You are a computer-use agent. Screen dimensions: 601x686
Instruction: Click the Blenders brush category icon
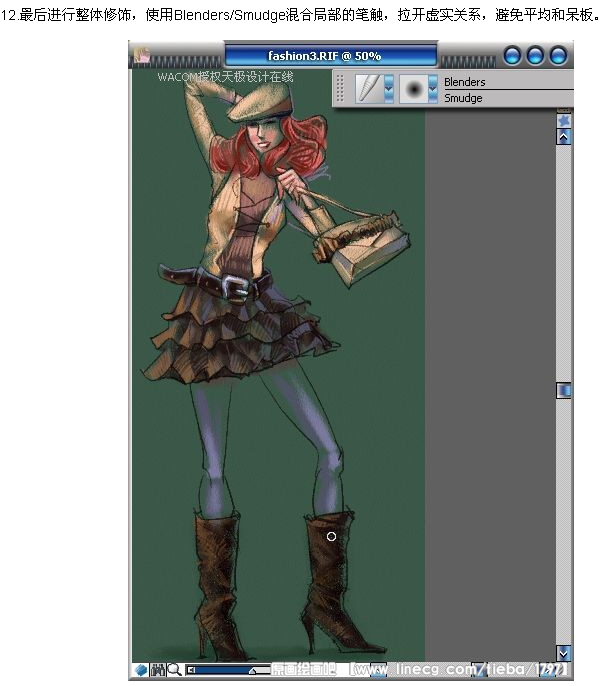(369, 89)
